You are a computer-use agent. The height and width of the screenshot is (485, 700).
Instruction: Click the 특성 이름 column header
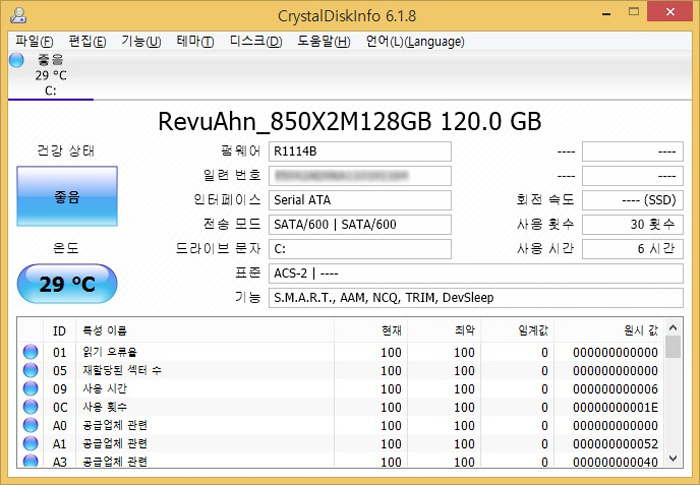pos(205,331)
